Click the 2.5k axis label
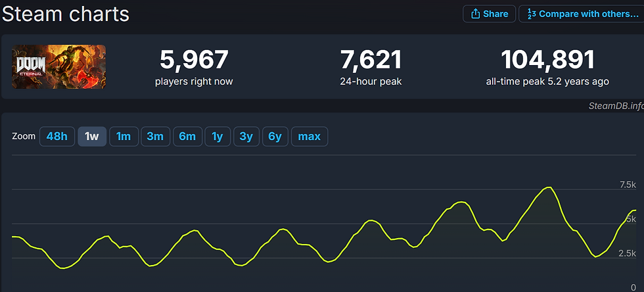Viewport: 644px width, 292px height. [x=628, y=253]
